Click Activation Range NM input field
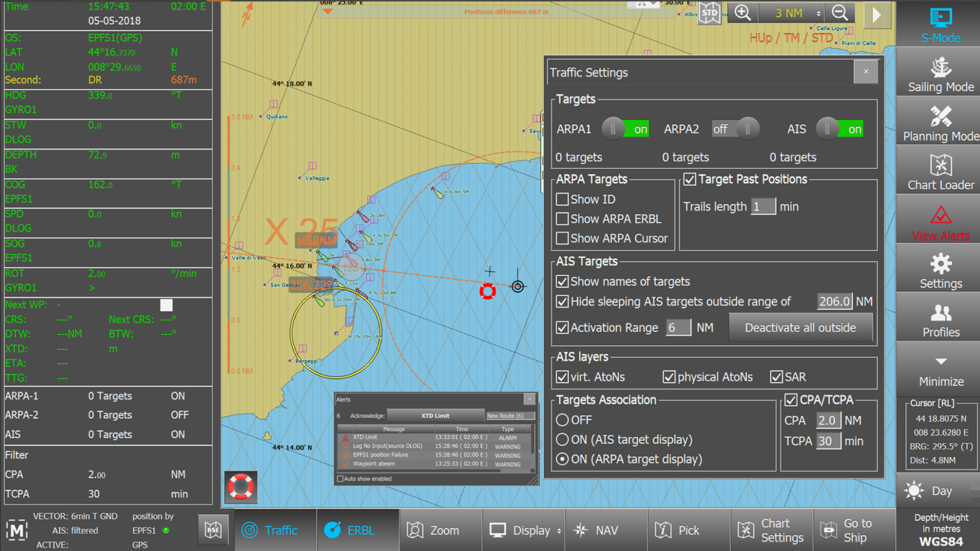Image resolution: width=980 pixels, height=551 pixels. click(x=678, y=328)
